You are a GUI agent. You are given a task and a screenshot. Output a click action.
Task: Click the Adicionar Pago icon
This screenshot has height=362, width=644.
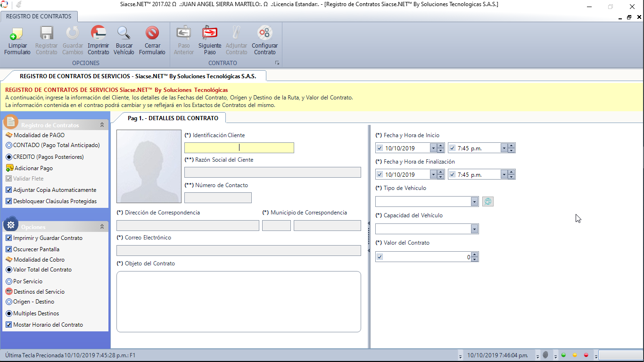tap(9, 168)
